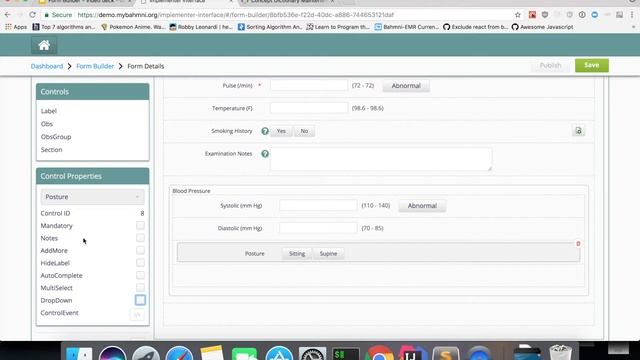Open Sublime Text from the Dock
Viewport: 640px width, 360px height.
pyautogui.click(x=446, y=353)
